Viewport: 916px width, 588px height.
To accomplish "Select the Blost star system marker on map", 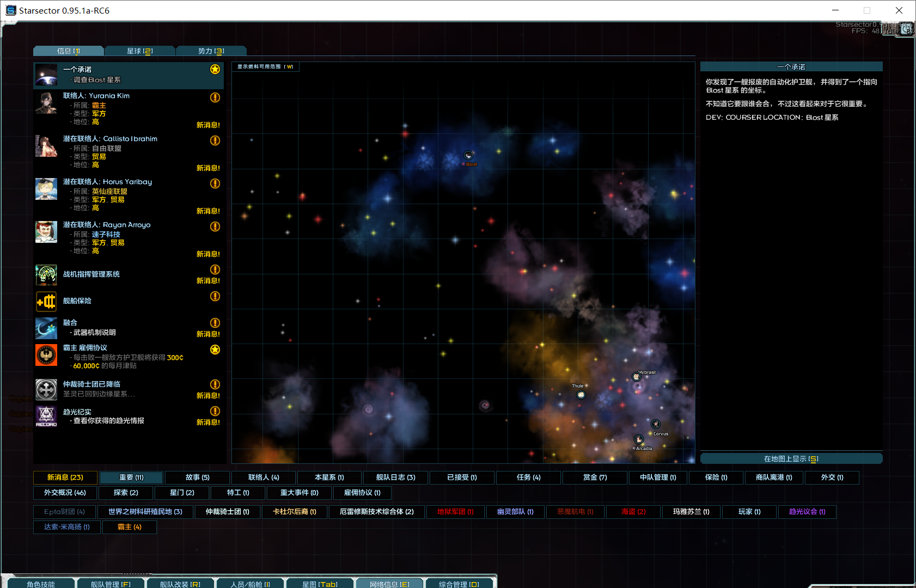I will tap(468, 156).
